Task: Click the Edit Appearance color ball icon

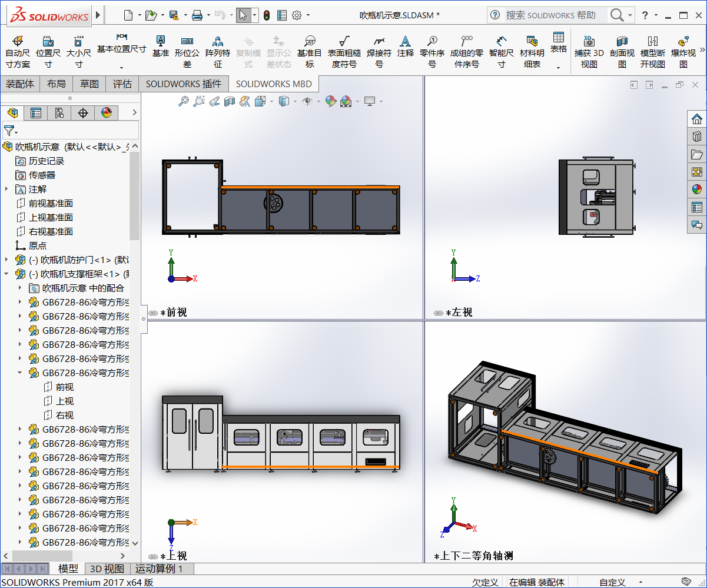Action: pyautogui.click(x=331, y=101)
